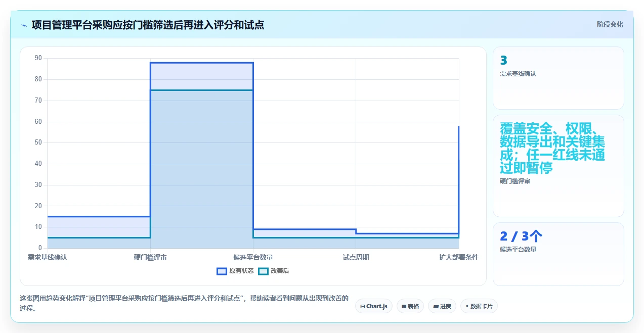Click the y-axis label 50
Screen dimensions: 644x333
pos(38,142)
